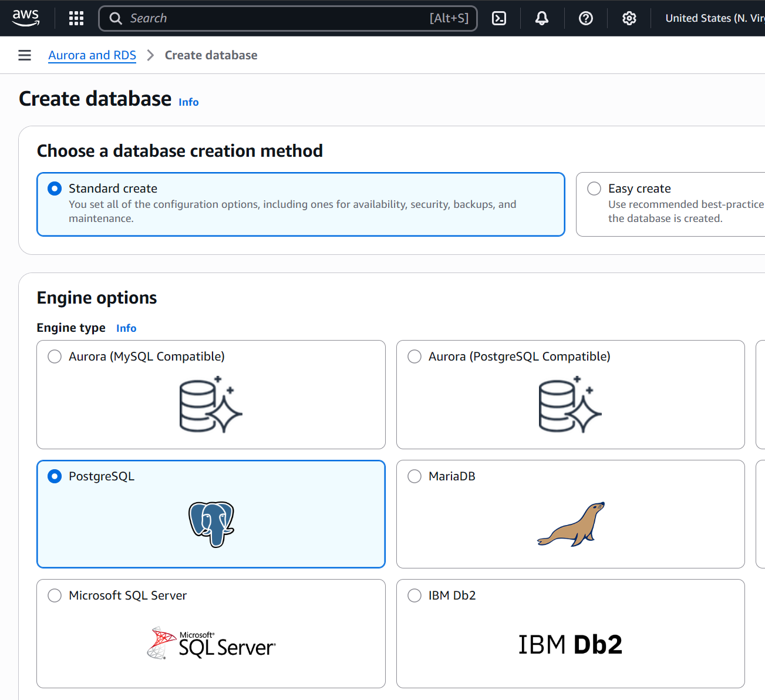Image resolution: width=765 pixels, height=700 pixels.
Task: Open the settings gear icon
Action: click(x=629, y=18)
